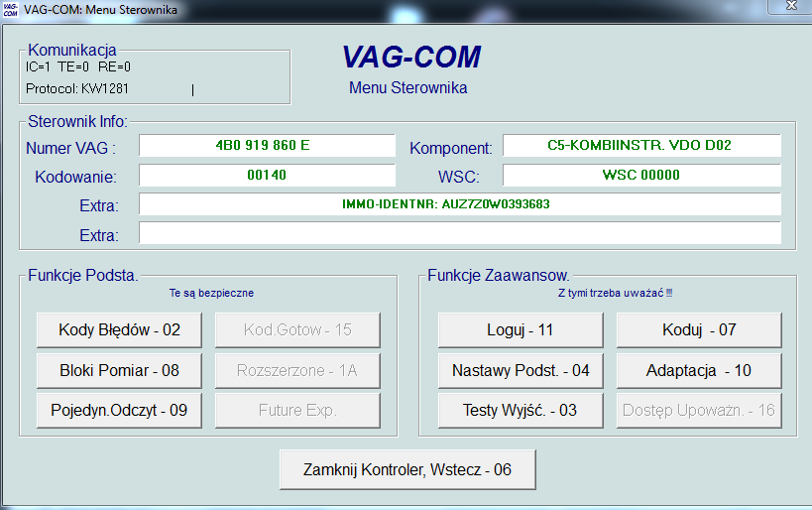812x510 pixels.
Task: Select Pojedyn.Odczyt - 09 button
Action: [x=119, y=411]
